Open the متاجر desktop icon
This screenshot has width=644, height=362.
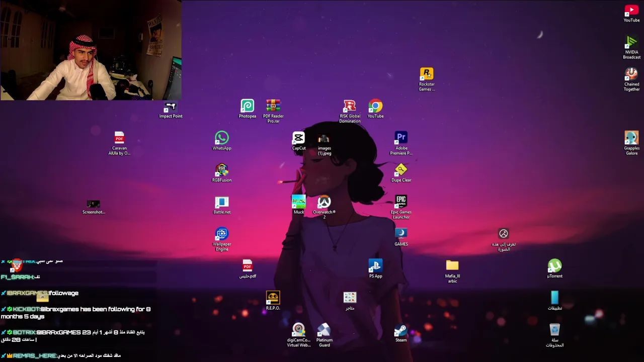coord(350,301)
